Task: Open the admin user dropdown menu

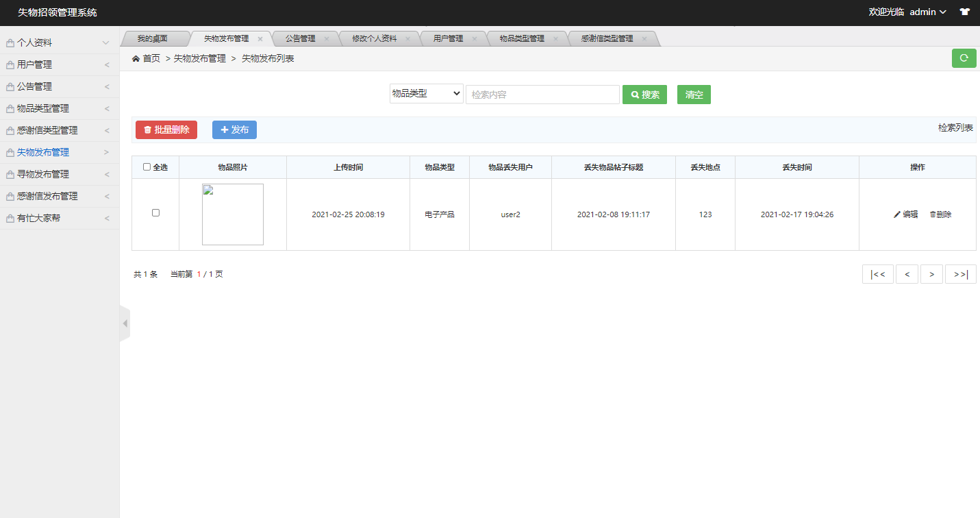Action: tap(927, 12)
